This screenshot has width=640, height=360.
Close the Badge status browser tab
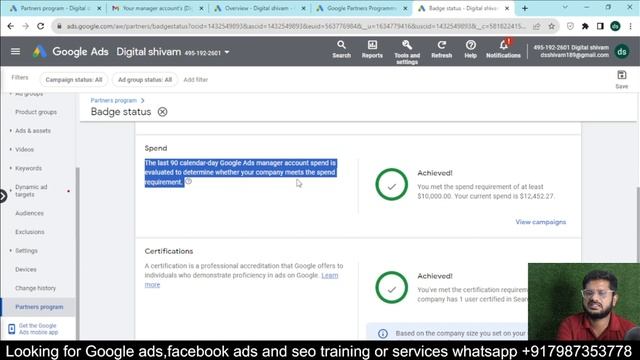click(x=507, y=8)
